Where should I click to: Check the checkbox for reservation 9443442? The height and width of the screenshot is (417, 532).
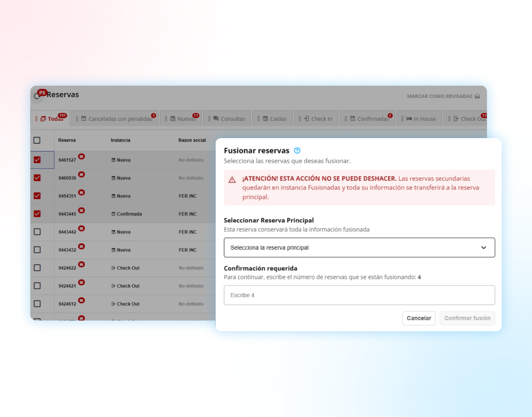pos(37,232)
